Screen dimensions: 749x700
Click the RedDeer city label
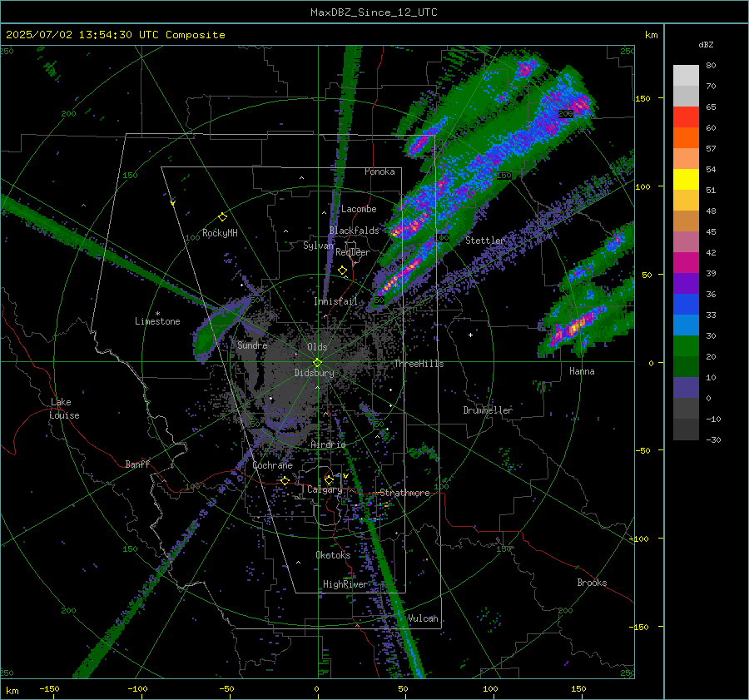tap(353, 252)
